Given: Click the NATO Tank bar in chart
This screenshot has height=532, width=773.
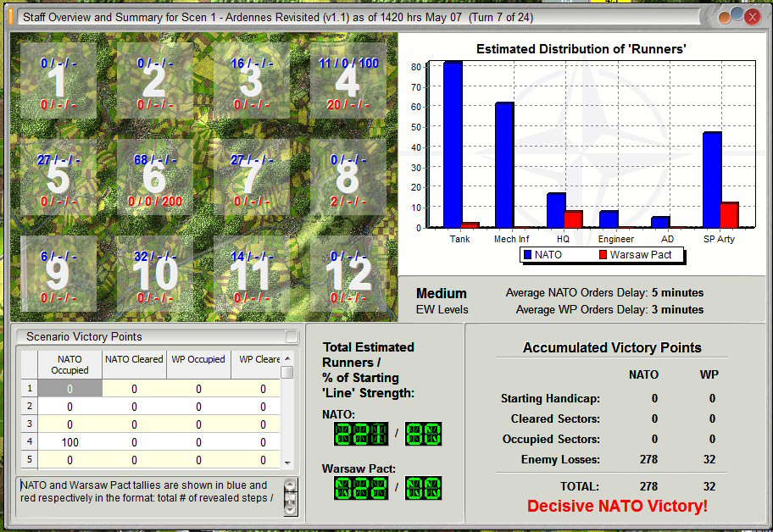Looking at the screenshot, I should coord(453,145).
